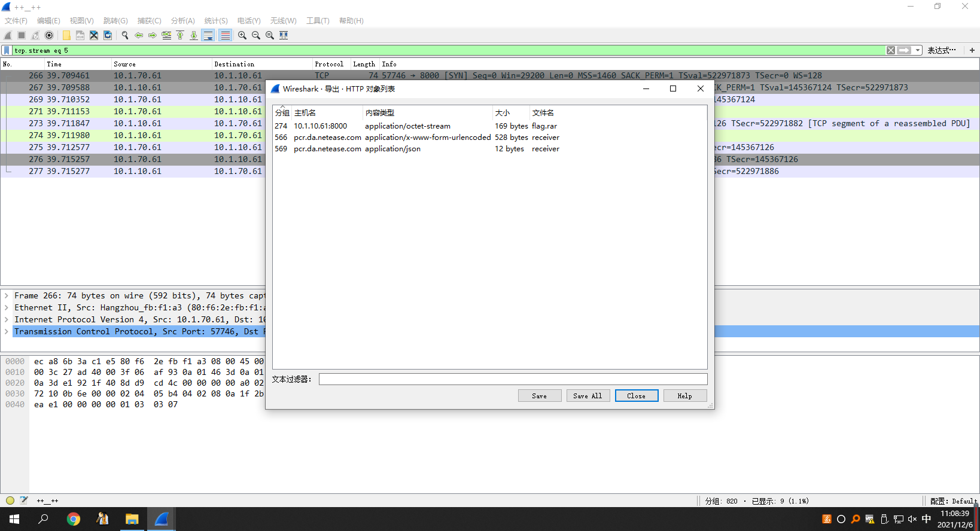Screen dimensions: 980x531
Task: Jump to the first packet icon
Action: 180,35
